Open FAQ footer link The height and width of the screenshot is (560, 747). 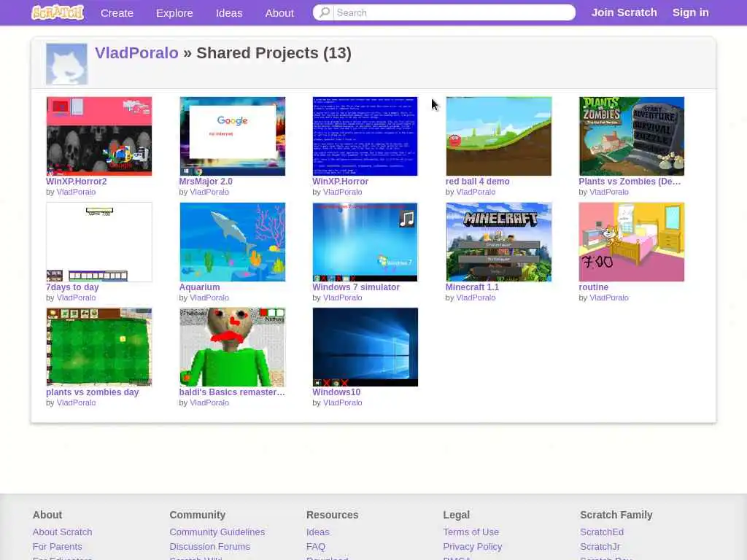coord(315,547)
